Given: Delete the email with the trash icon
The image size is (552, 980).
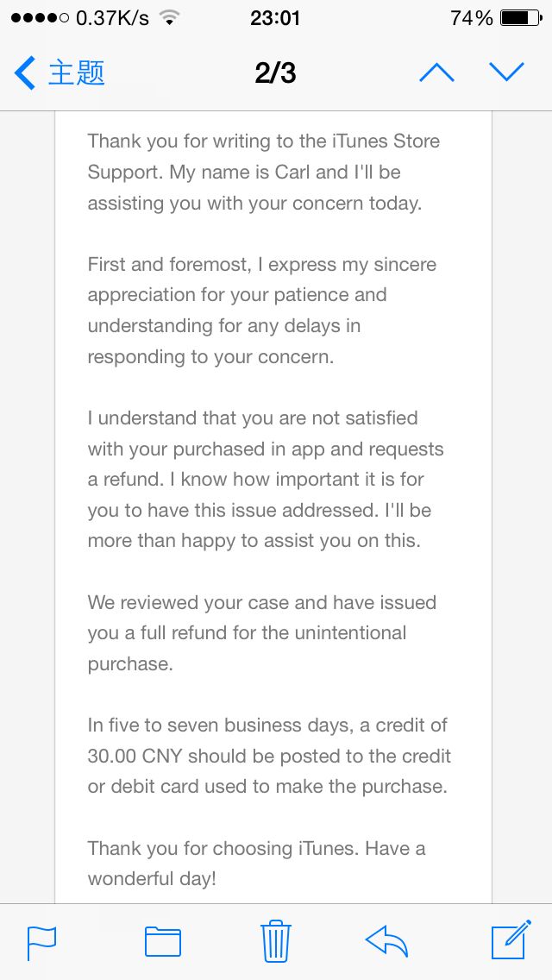Looking at the screenshot, I should coord(276,940).
